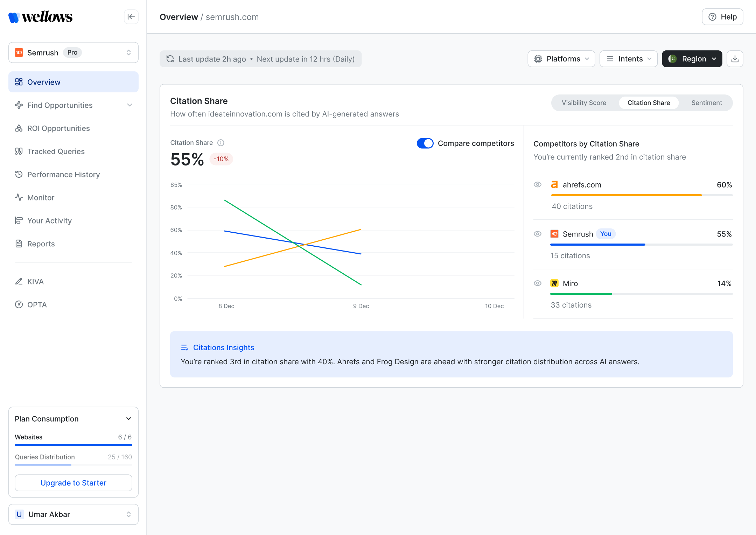Click the Performance History clock icon
Screen dimensions: 756x535
[19, 174]
